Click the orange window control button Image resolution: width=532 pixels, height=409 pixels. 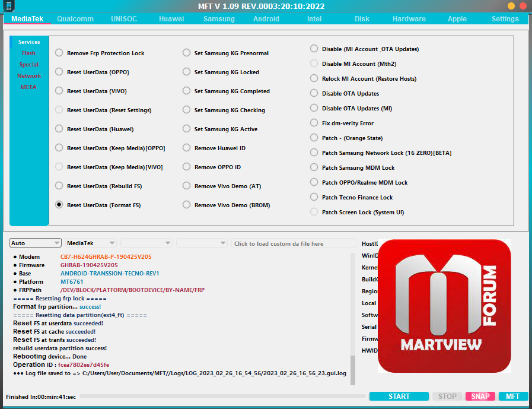coord(511,6)
